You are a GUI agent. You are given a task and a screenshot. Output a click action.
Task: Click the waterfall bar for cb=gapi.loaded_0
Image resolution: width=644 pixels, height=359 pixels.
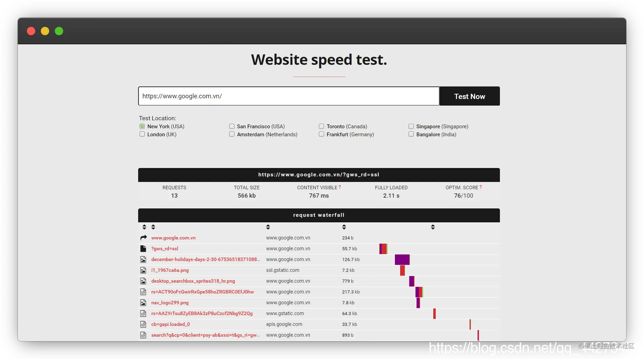470,324
